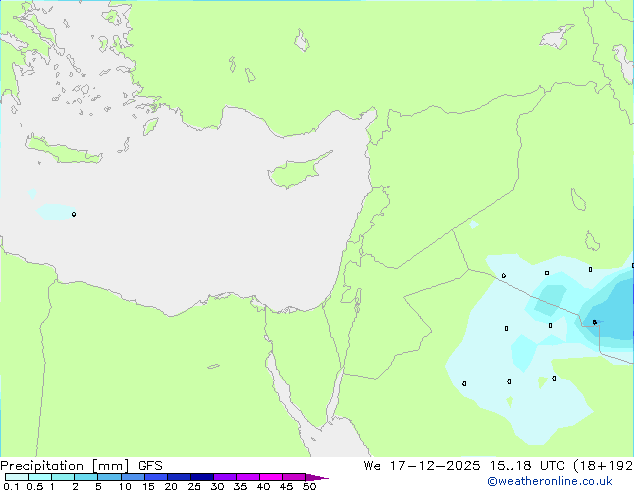Viewport: 634px width, 490px height.
Task: Click the 'Precipitation [mm]' title text
Action: click(65, 466)
